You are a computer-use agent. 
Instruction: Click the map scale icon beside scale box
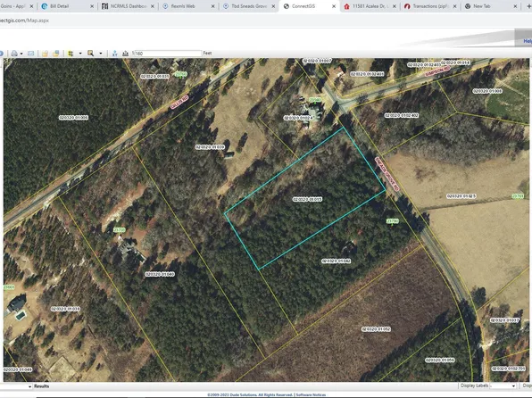point(125,54)
